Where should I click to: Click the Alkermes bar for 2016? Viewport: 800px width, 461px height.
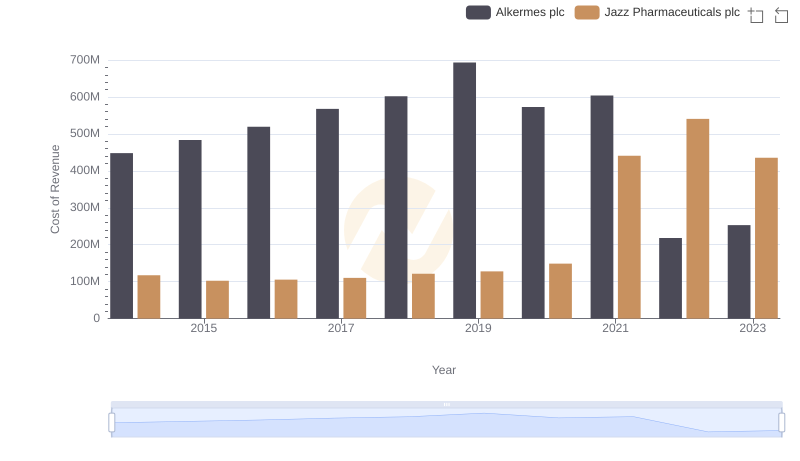(259, 223)
